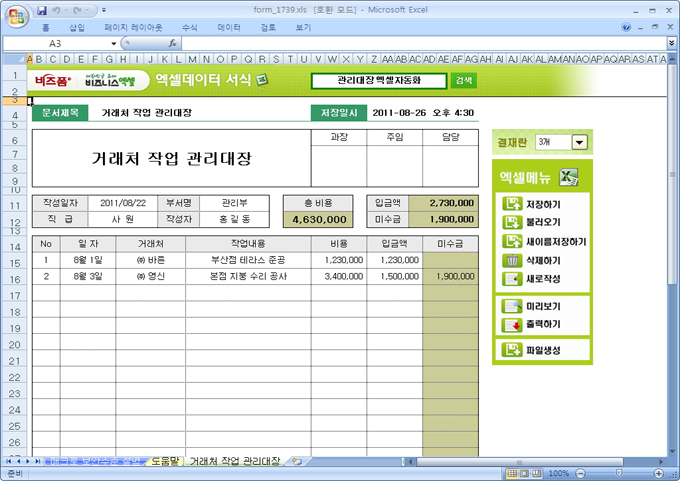Switch to Page Layout view icon

524,473
